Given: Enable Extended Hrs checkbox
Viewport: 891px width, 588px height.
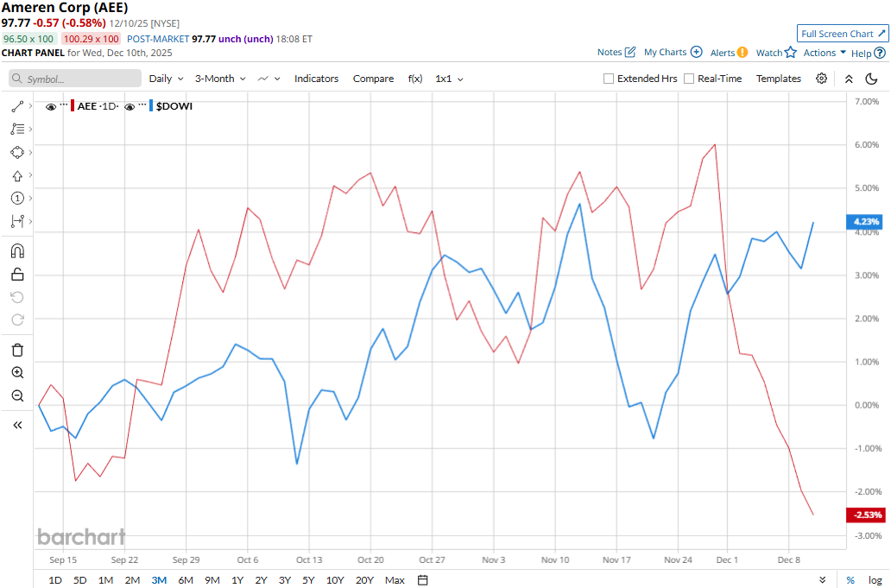Looking at the screenshot, I should click(609, 79).
